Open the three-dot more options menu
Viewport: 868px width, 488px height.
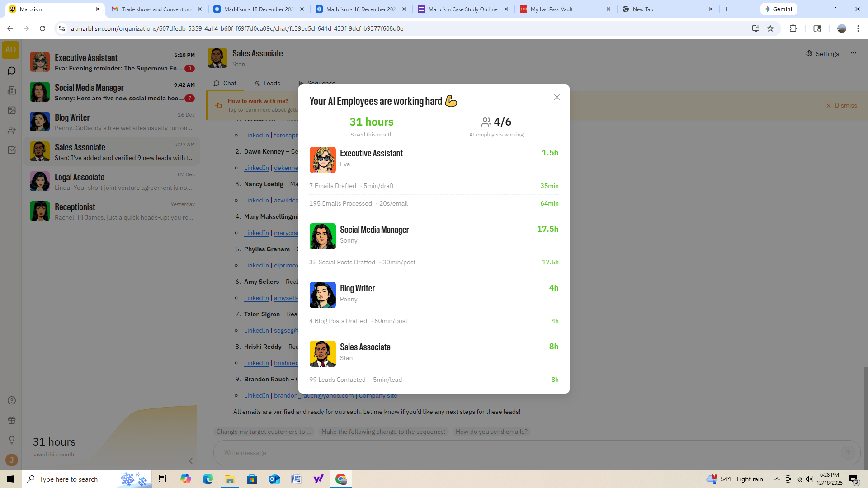tap(854, 53)
